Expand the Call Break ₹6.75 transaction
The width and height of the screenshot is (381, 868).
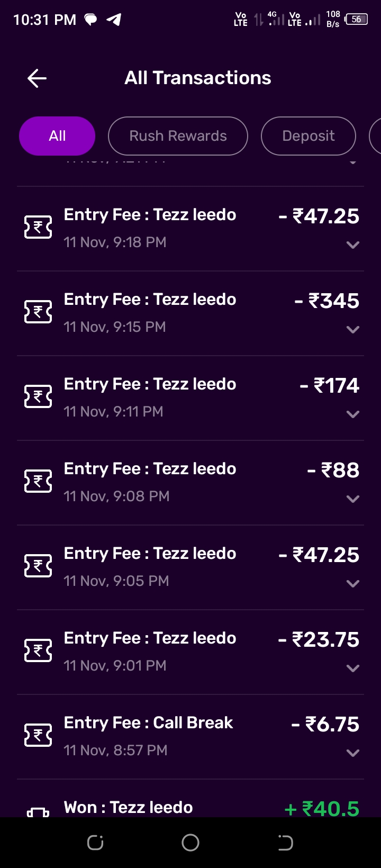(352, 753)
